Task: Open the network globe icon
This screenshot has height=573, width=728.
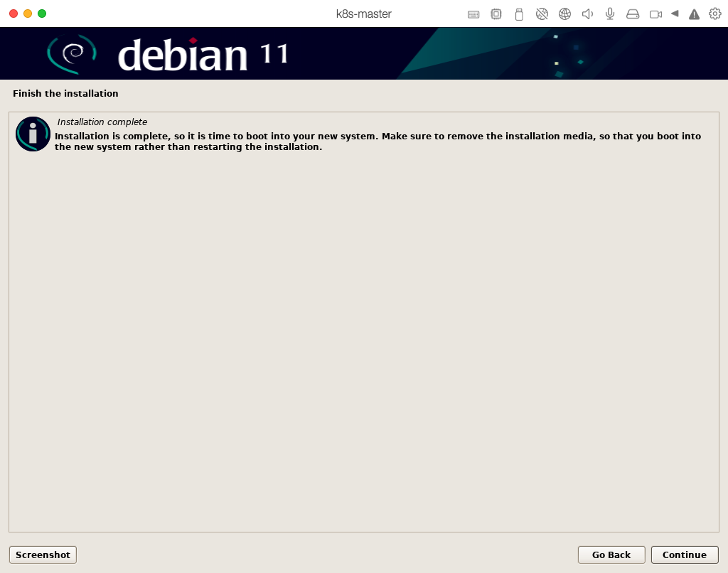Action: click(564, 14)
